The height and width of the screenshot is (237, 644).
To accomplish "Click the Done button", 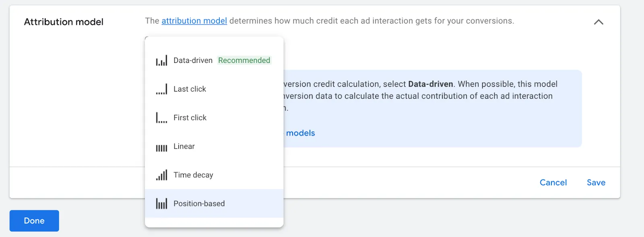I will pyautogui.click(x=34, y=220).
